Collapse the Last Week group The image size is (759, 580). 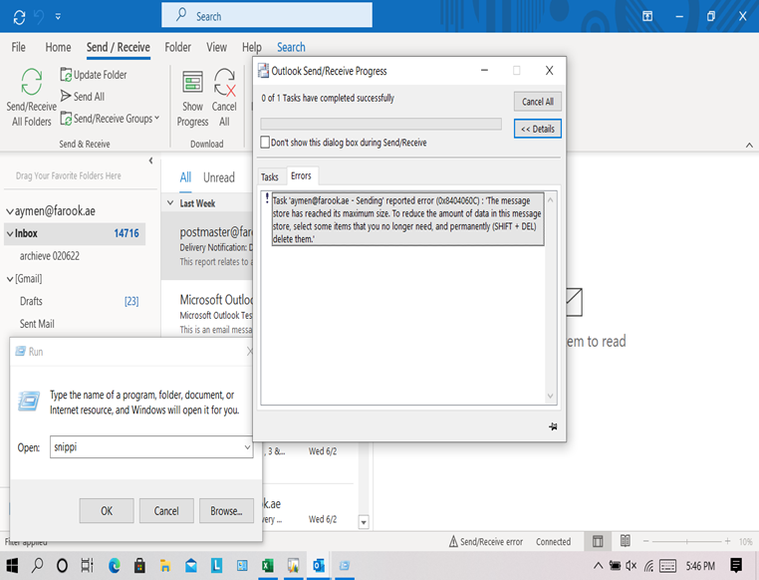point(170,203)
